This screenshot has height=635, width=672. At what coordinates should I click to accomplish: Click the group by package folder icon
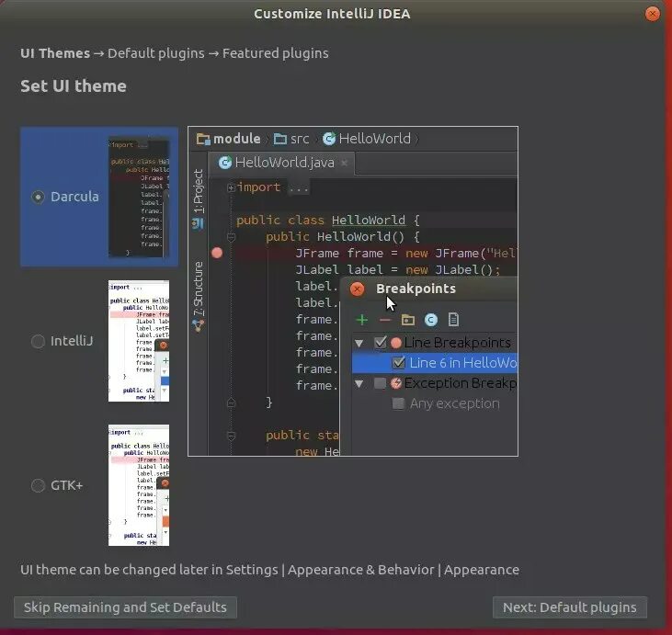tap(407, 320)
